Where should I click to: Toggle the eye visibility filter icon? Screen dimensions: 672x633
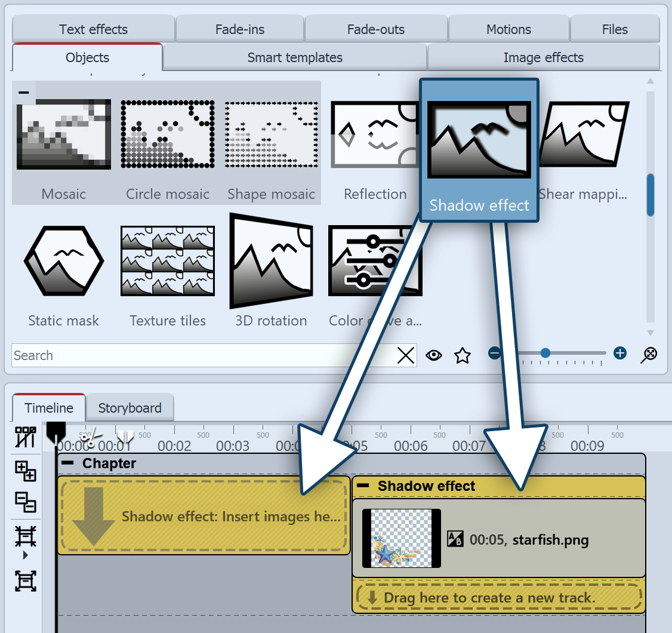point(434,355)
